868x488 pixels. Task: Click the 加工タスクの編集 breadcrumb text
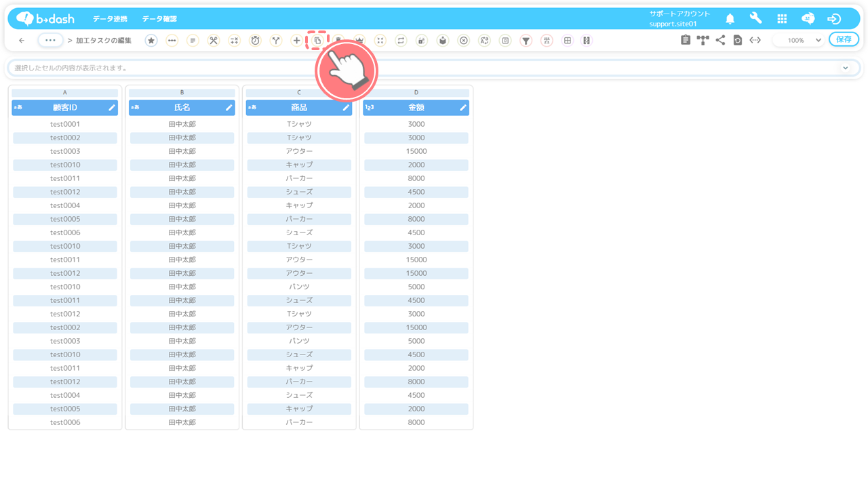coord(104,41)
